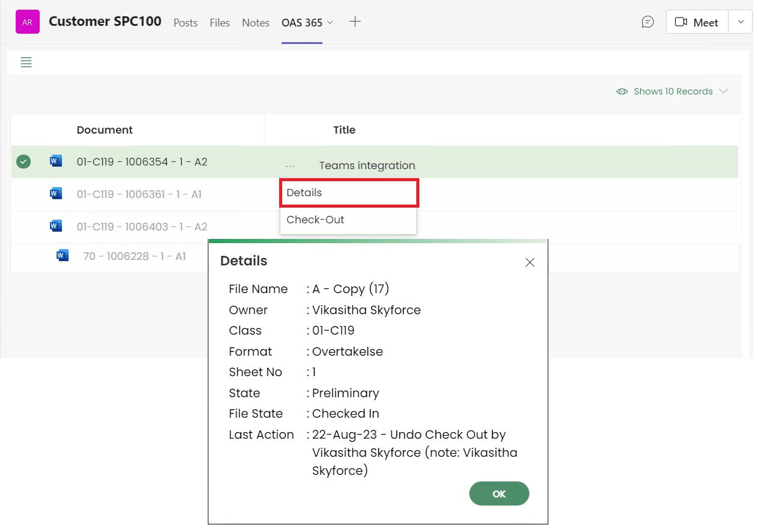Toggle the Shows 10 Records eye icon
This screenshot has width=758, height=532.
pos(622,91)
